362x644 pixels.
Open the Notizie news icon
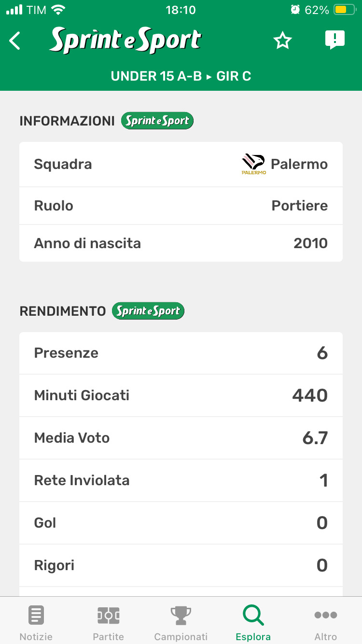coord(36,615)
